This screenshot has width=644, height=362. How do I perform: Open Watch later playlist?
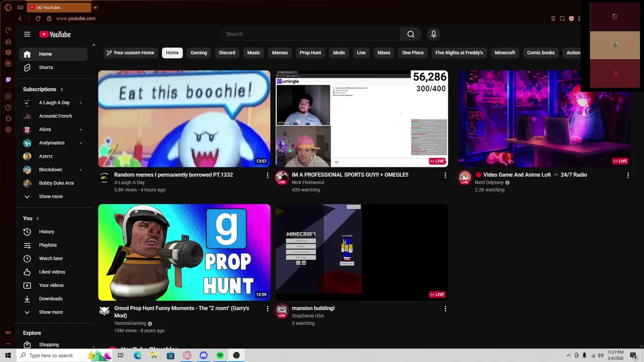pos(53,258)
